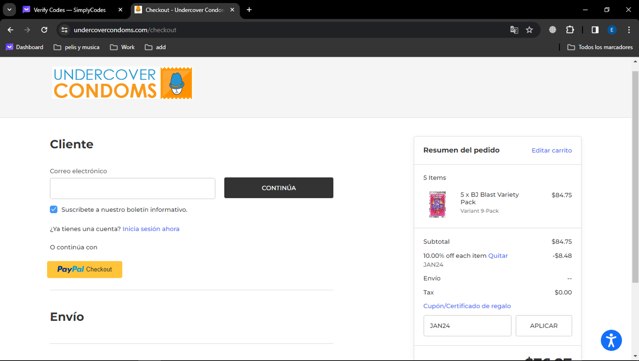Viewport: 639px width, 361px height.
Task: Click the page vertical scrollbar
Action: (635, 177)
